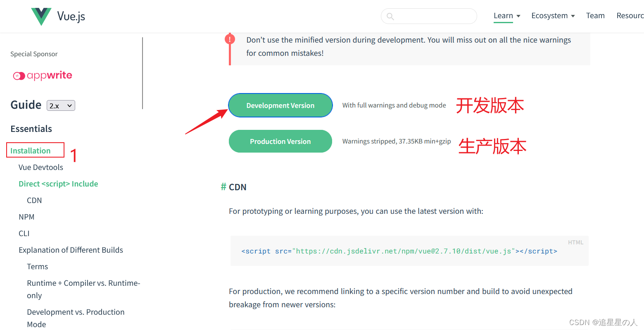Open the Resources menu item
This screenshot has width=644, height=330.
click(x=630, y=16)
